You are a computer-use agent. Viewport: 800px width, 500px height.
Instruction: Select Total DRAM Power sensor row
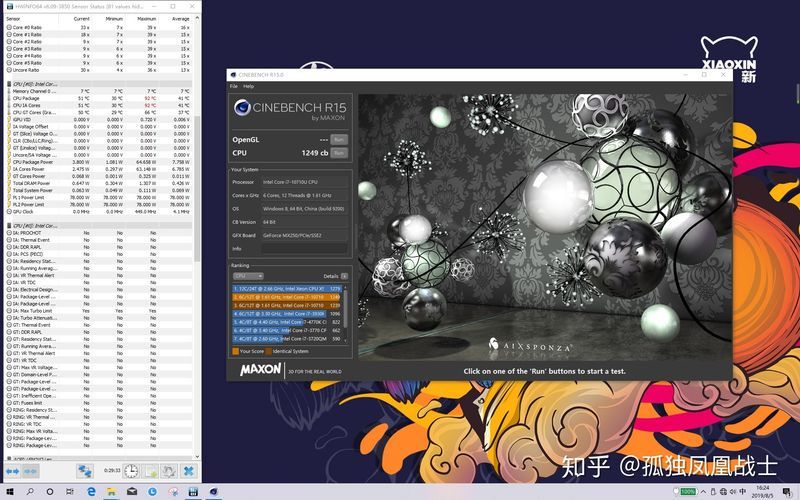pyautogui.click(x=99, y=183)
